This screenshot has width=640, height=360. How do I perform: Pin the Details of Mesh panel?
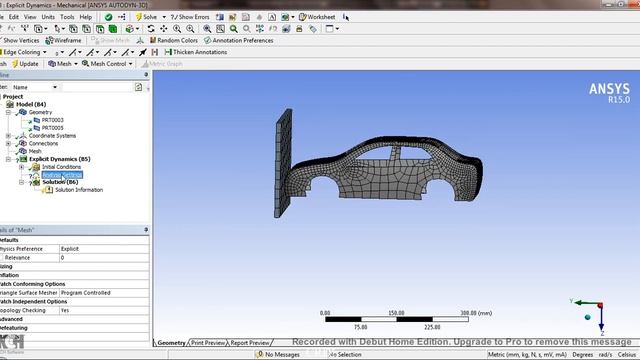146,230
